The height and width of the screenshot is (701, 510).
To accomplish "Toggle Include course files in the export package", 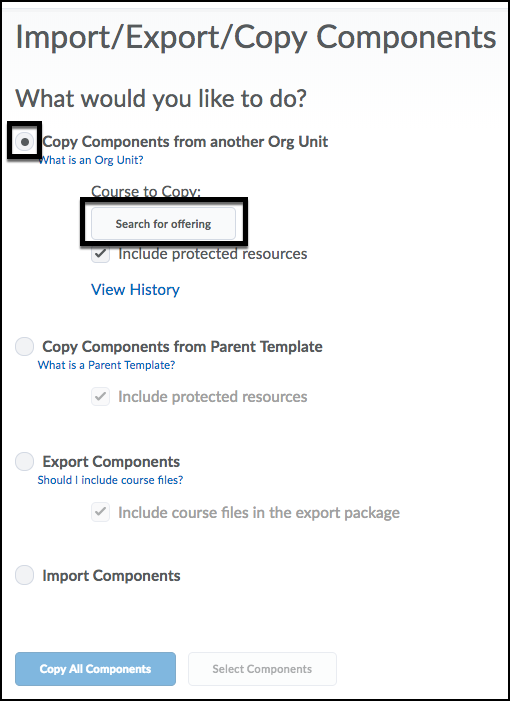I will tap(101, 512).
